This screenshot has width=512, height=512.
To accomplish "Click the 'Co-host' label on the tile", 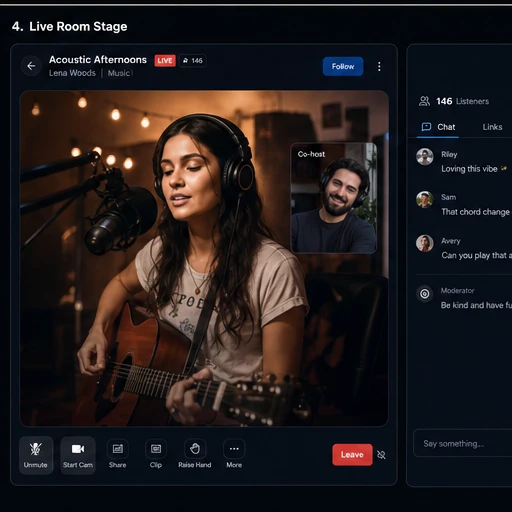I will pos(311,154).
